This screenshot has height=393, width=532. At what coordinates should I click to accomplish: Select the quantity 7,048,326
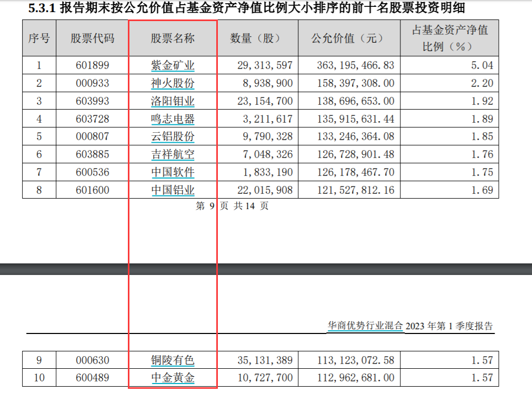click(x=268, y=154)
